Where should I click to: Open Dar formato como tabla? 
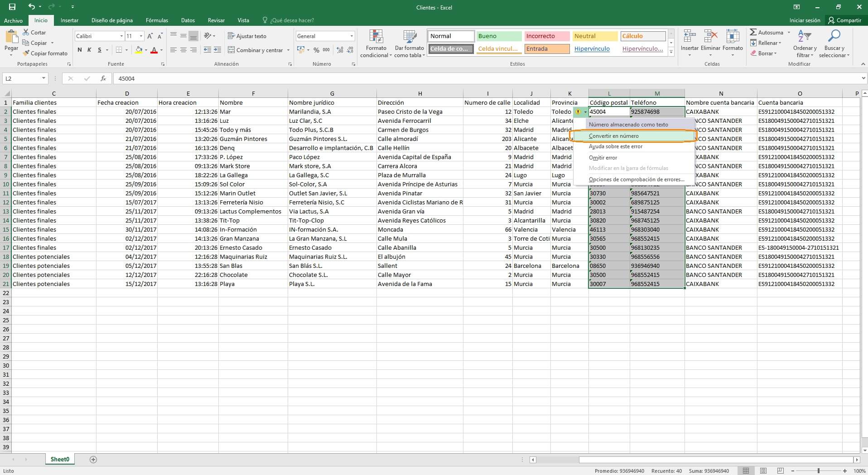point(409,43)
